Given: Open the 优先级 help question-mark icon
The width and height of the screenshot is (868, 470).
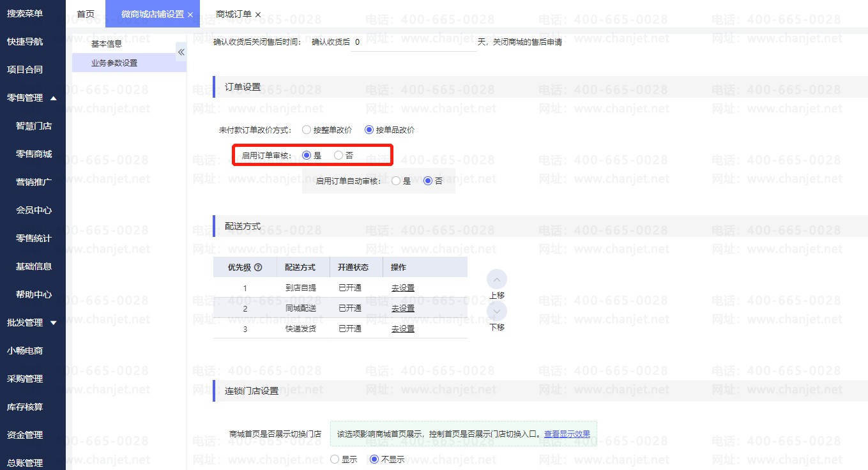Looking at the screenshot, I should pyautogui.click(x=258, y=268).
